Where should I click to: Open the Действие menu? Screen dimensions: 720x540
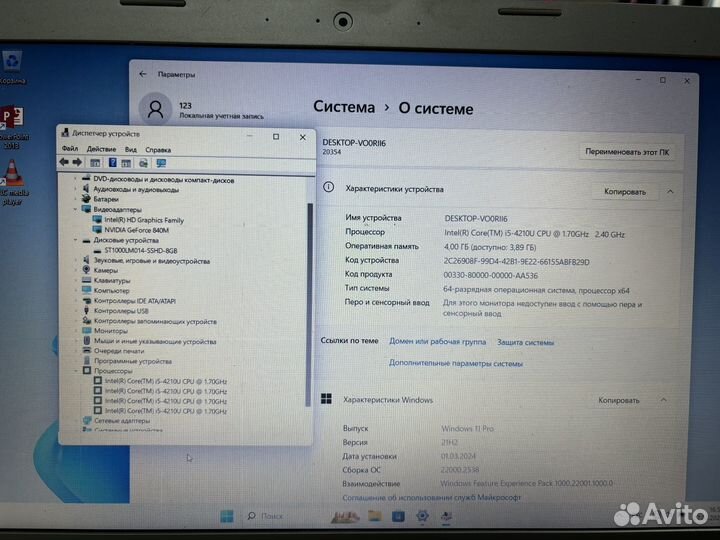(101, 149)
